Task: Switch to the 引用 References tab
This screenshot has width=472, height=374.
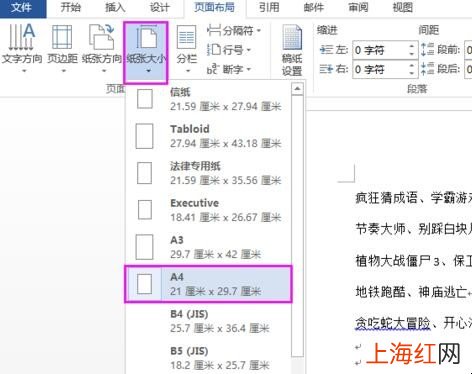Action: click(269, 7)
